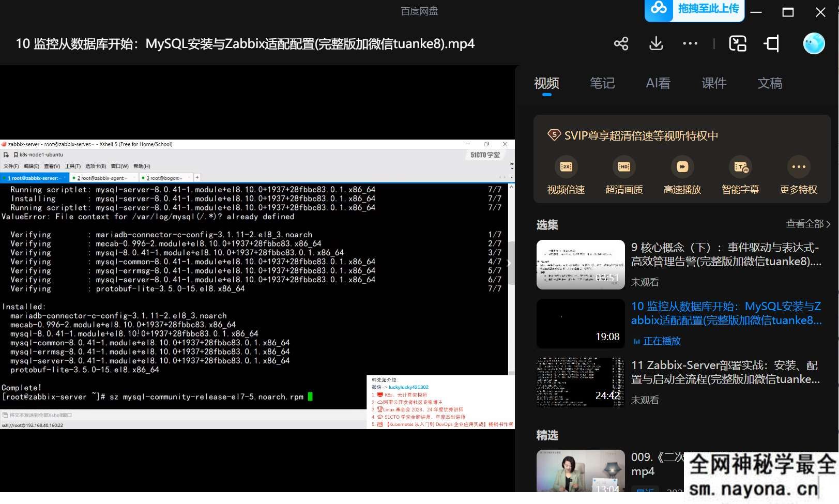839x504 pixels.
Task: Click the 选集 section heading
Action: pyautogui.click(x=547, y=225)
